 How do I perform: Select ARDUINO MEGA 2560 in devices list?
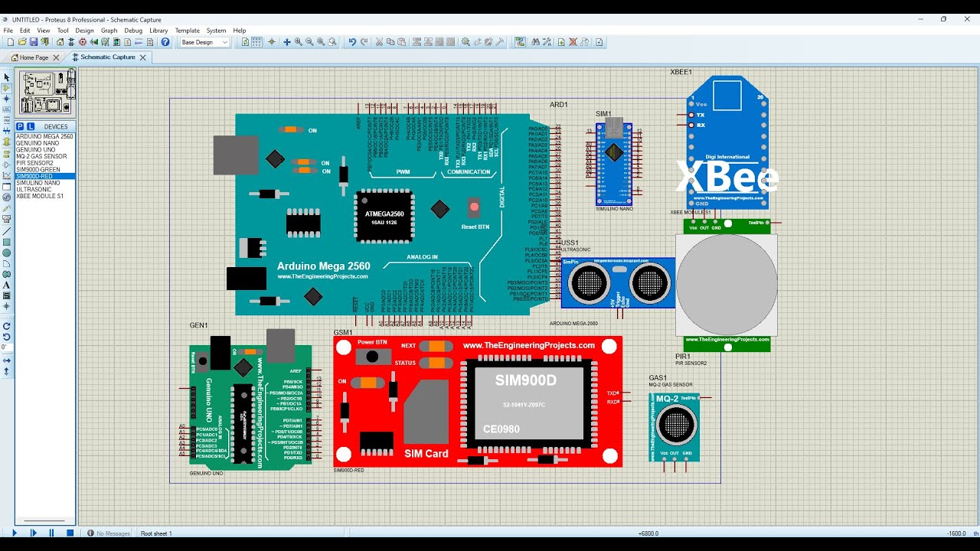click(45, 136)
